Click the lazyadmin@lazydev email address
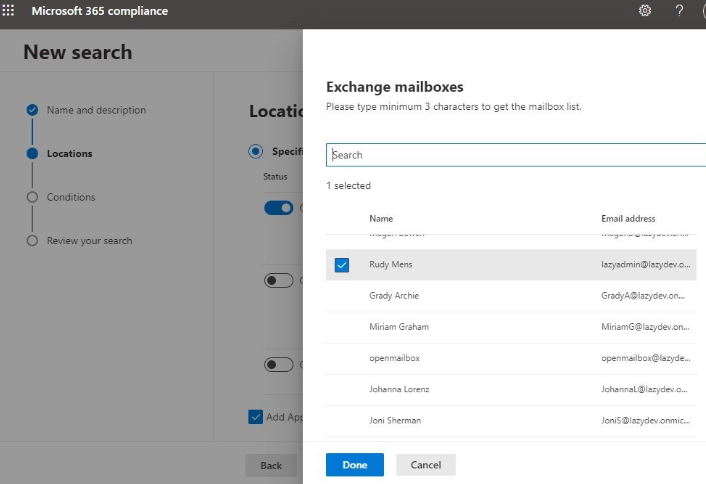This screenshot has width=706, height=484. [x=646, y=265]
